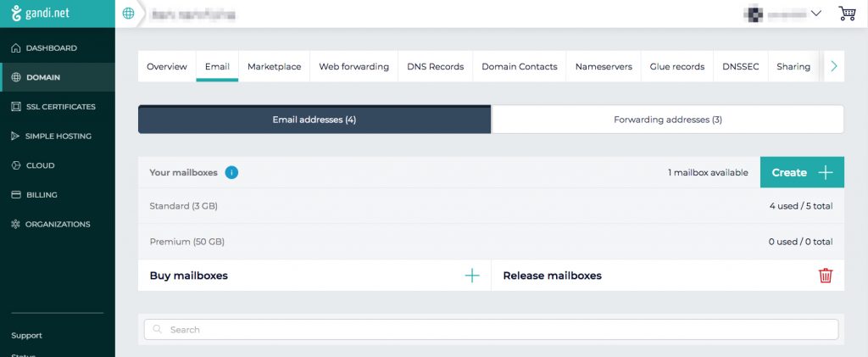Click the globe icon in header
This screenshot has width=868, height=357.
pos(129,14)
